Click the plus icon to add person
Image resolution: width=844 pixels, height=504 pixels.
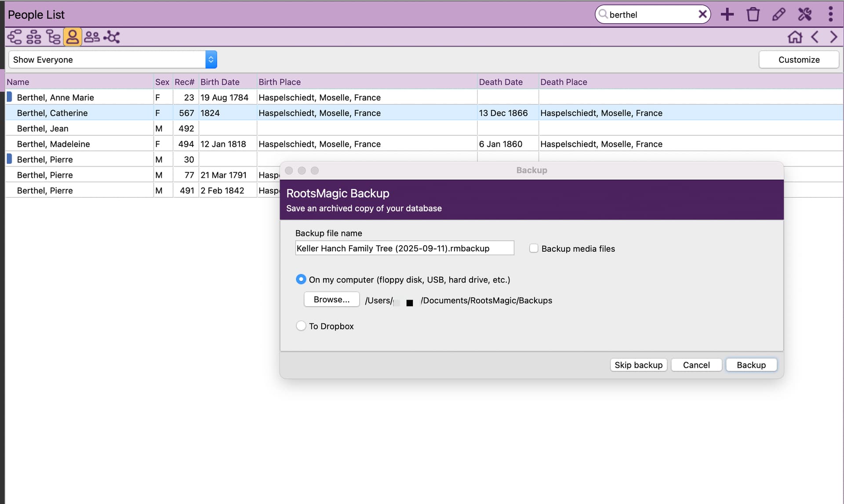coord(727,15)
